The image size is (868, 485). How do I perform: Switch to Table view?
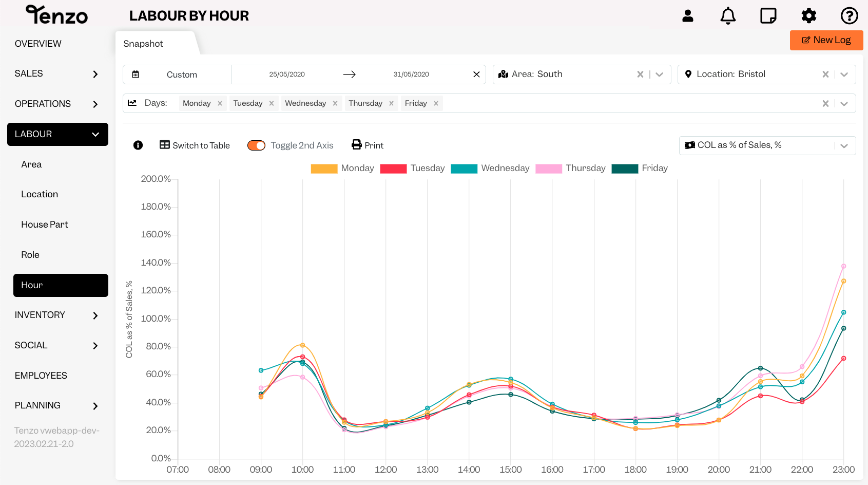point(195,145)
